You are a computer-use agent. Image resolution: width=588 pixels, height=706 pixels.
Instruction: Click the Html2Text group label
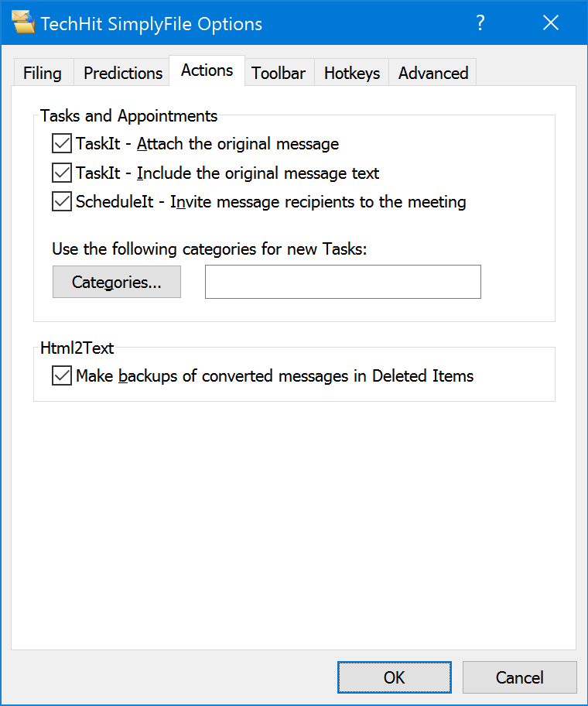(77, 348)
